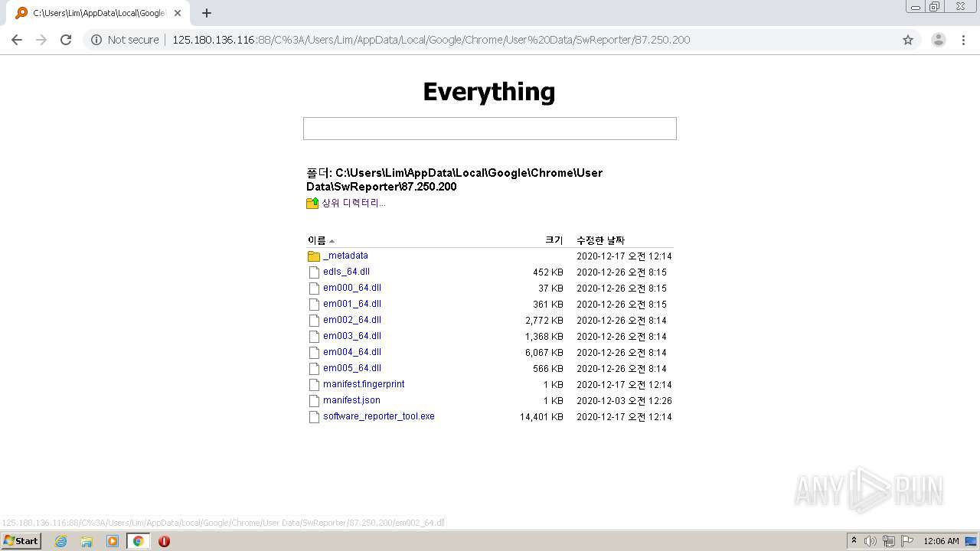Click the em002_64.dll file icon

314,321
